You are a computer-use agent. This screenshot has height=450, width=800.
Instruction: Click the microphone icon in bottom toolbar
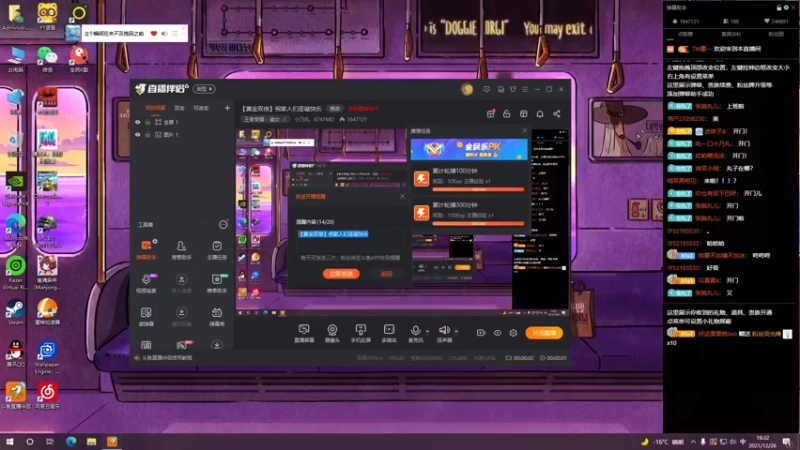415,331
